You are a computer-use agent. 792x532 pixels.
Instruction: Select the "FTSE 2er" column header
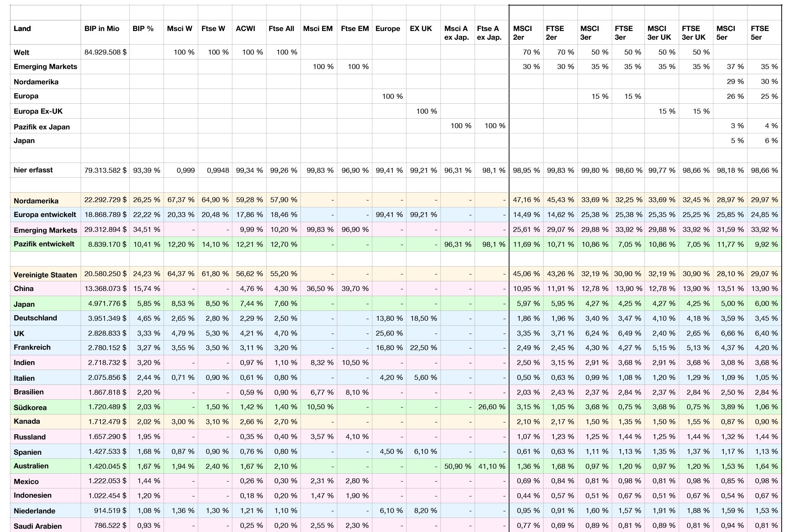click(x=561, y=32)
